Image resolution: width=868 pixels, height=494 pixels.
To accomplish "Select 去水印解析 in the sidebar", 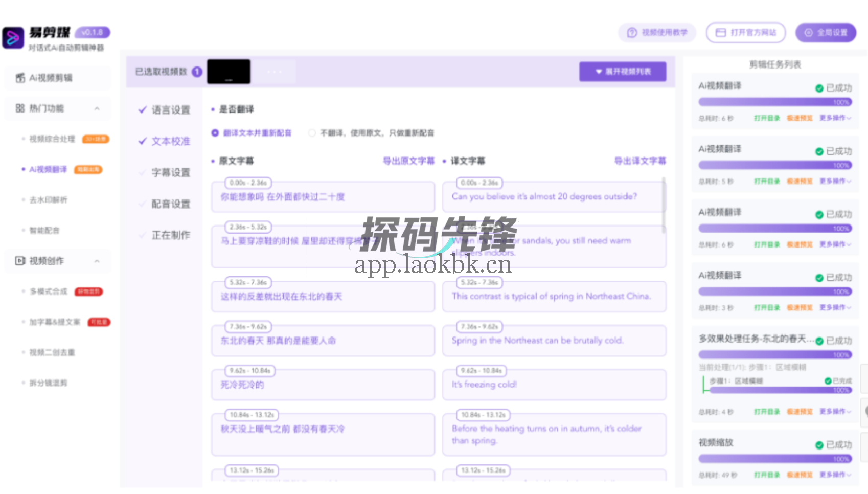I will click(x=49, y=200).
